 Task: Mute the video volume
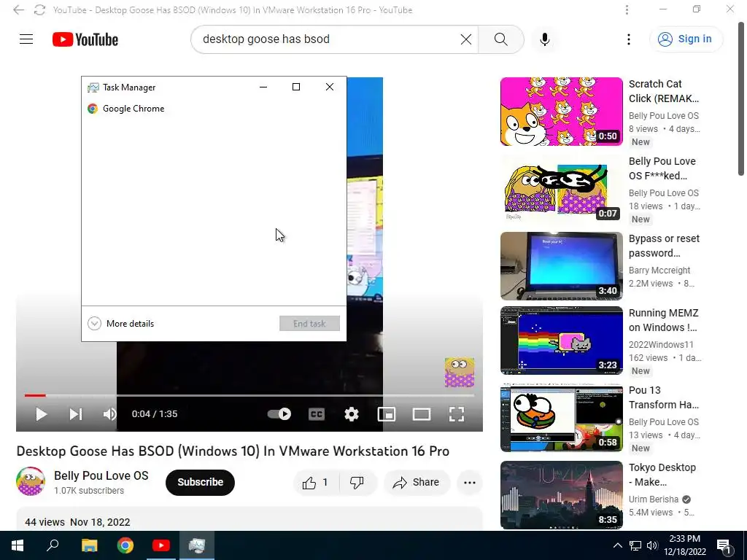click(x=109, y=414)
